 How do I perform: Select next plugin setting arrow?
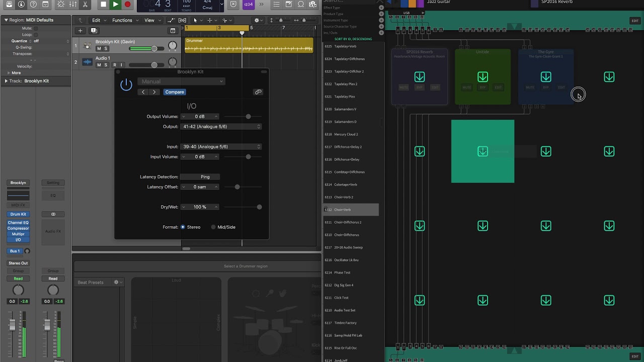(154, 92)
